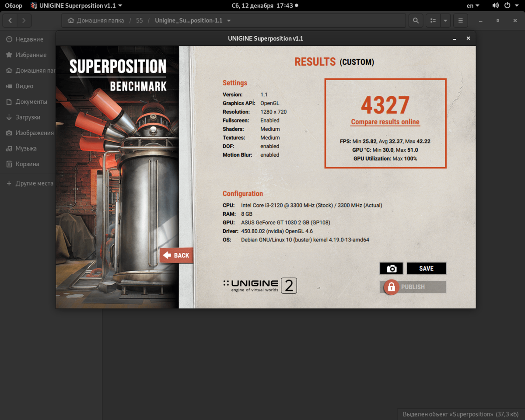Open the clock showing Сб, 12 декабря 17:43
This screenshot has width=525, height=420.
tap(265, 6)
